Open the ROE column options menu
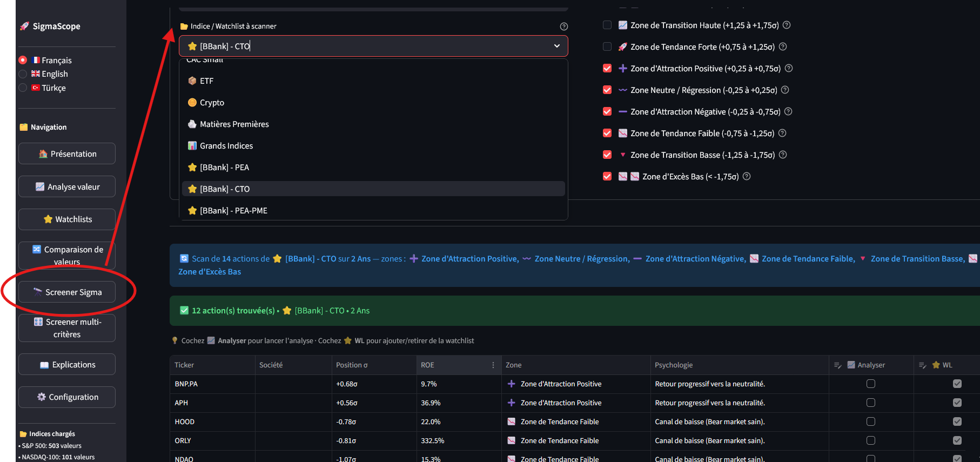 (x=493, y=365)
